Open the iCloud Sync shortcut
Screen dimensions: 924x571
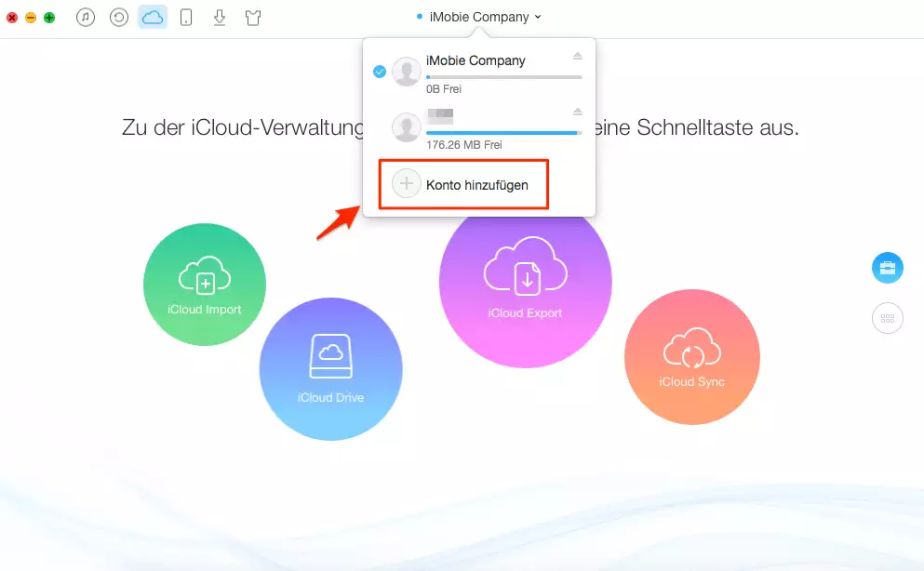coord(691,357)
